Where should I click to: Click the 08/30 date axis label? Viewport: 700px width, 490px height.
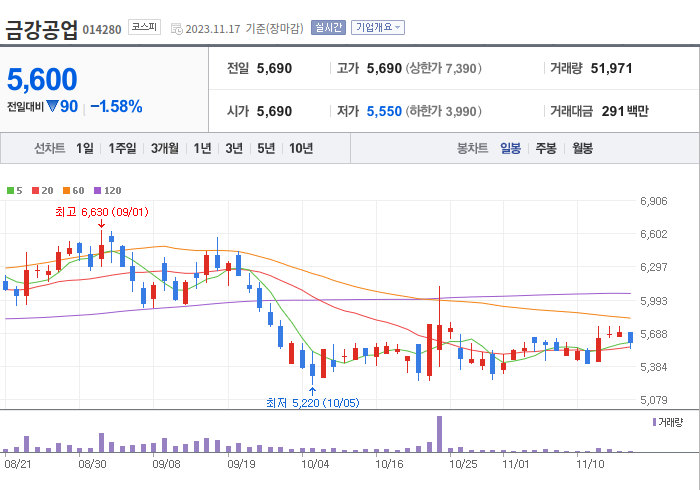tap(92, 464)
